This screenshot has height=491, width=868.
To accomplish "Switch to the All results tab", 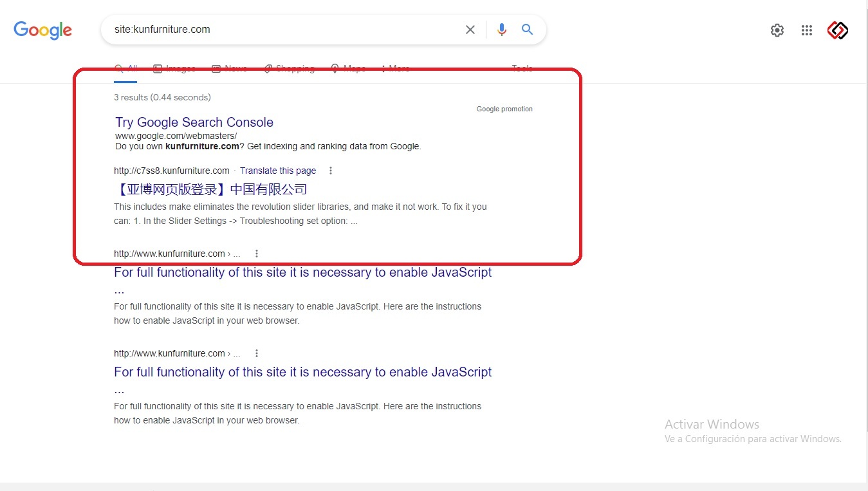I will click(x=125, y=69).
